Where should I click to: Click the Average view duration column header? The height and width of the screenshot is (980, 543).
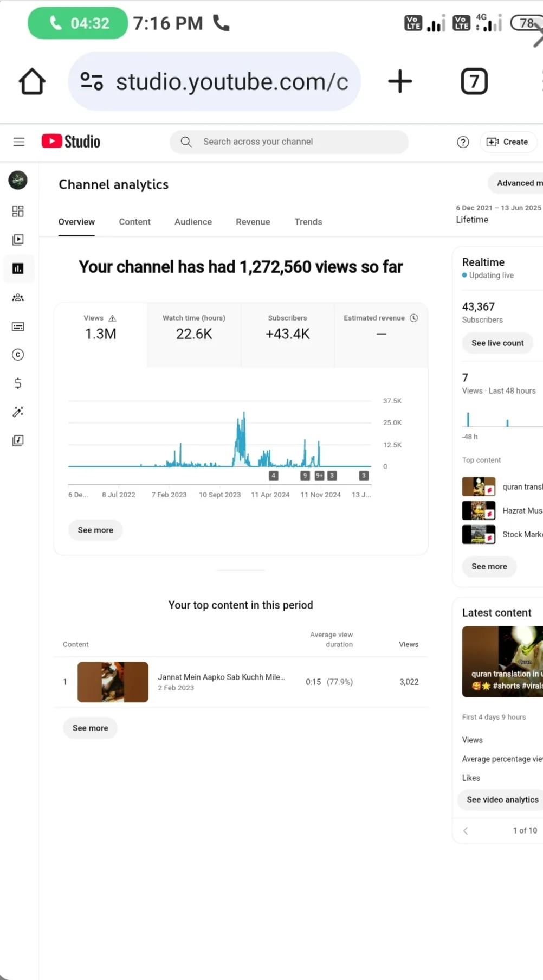(331, 639)
